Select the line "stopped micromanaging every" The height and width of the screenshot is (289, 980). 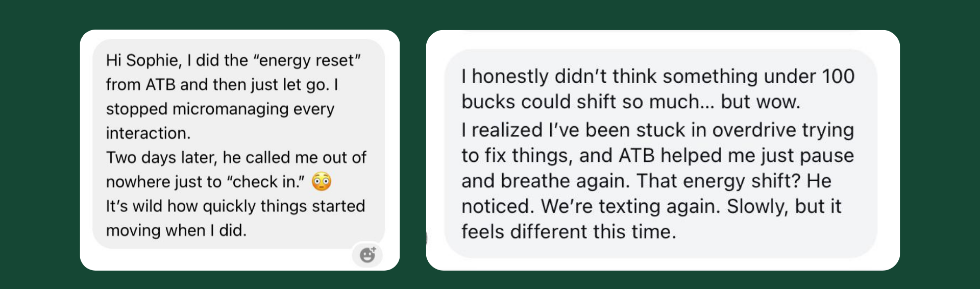point(220,109)
